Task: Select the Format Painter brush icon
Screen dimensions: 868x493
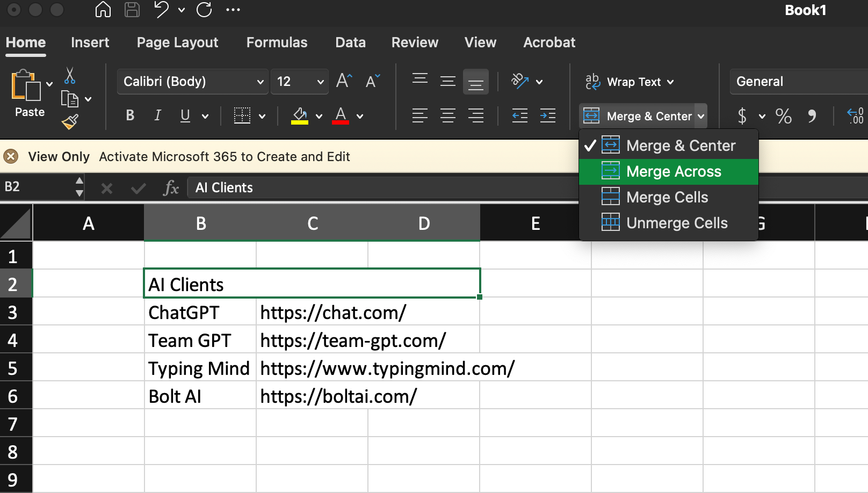Action: point(70,122)
